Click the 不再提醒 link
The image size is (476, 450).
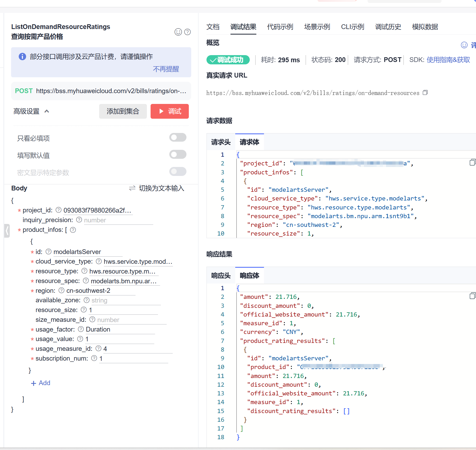coord(166,69)
